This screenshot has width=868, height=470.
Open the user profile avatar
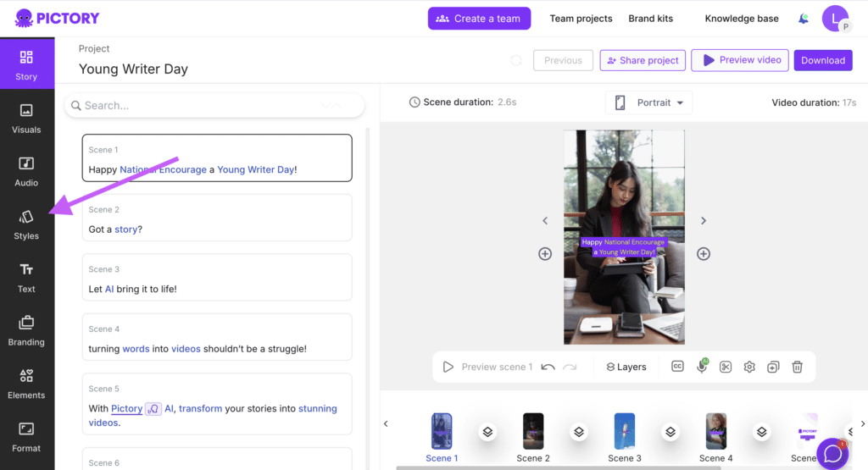[x=835, y=19]
